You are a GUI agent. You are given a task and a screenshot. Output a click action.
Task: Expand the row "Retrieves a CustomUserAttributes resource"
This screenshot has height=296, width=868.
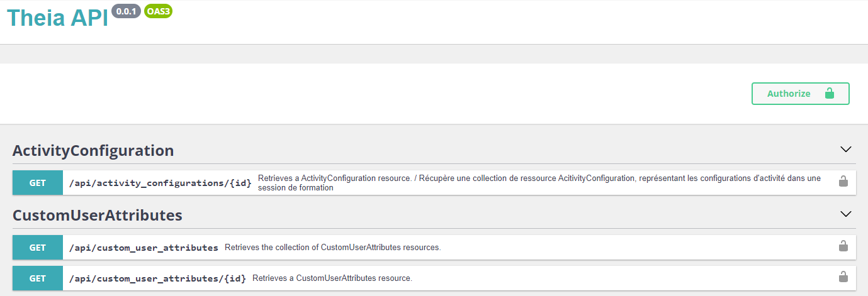pos(332,278)
